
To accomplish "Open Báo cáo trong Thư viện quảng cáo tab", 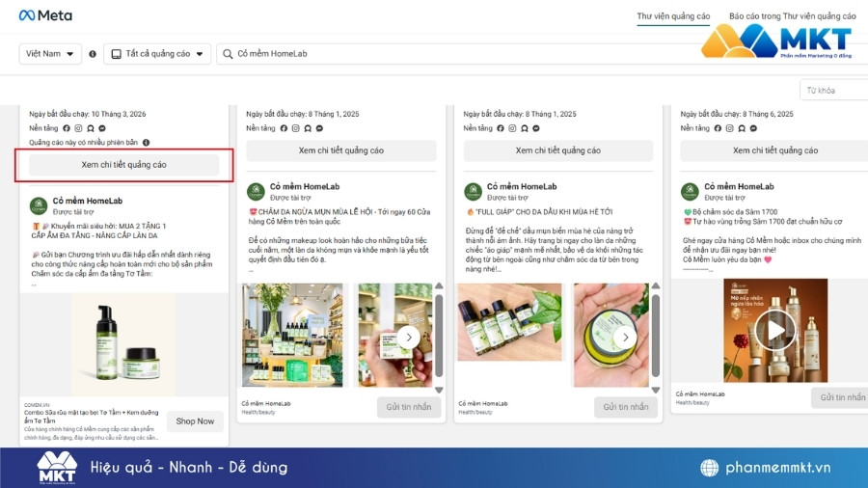I will coord(792,16).
